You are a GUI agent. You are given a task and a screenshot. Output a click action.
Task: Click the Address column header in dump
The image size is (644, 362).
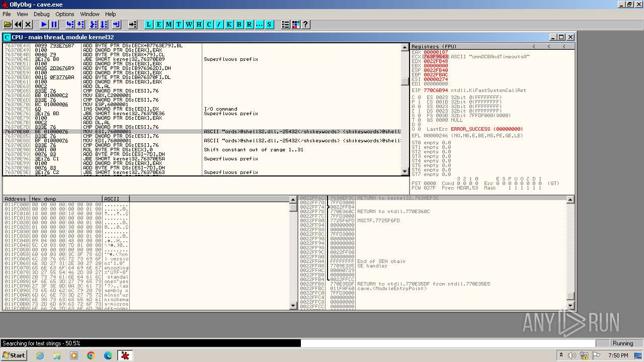tap(16, 199)
